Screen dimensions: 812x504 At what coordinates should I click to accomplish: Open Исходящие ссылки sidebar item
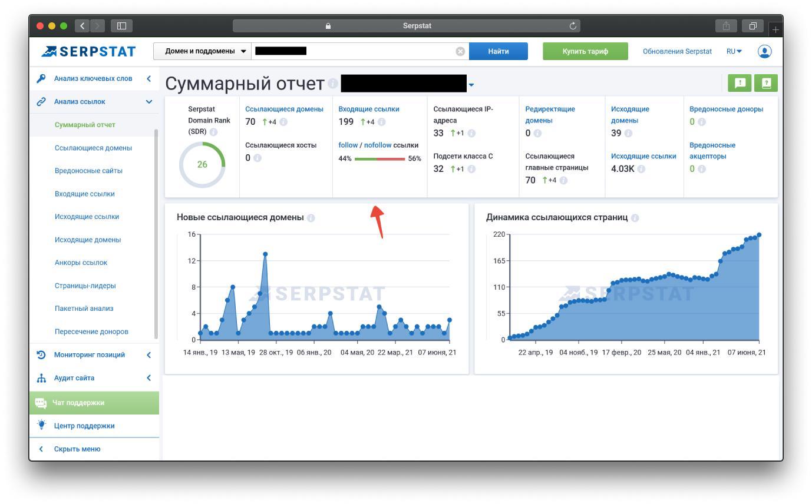(x=87, y=217)
